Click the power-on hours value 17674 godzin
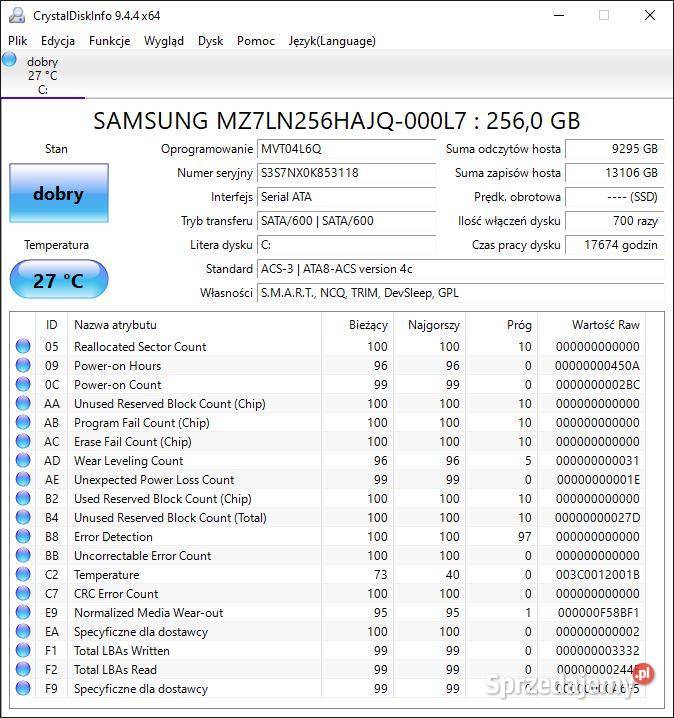 [614, 245]
